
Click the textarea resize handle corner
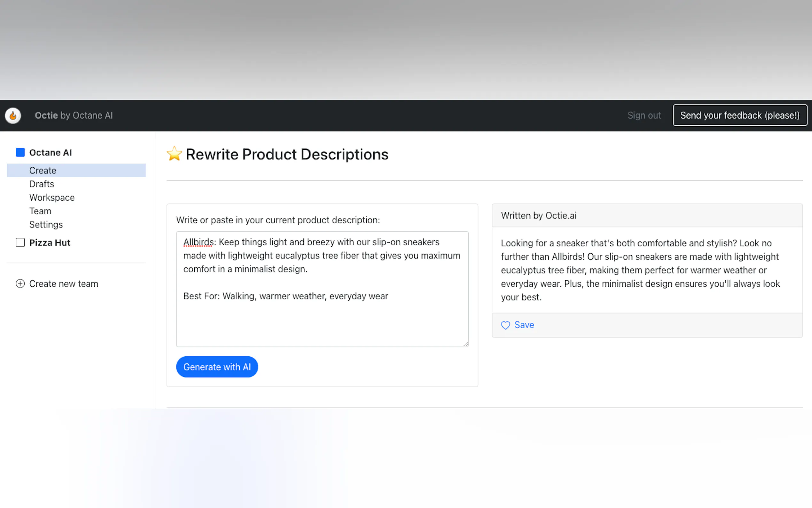[x=465, y=344]
